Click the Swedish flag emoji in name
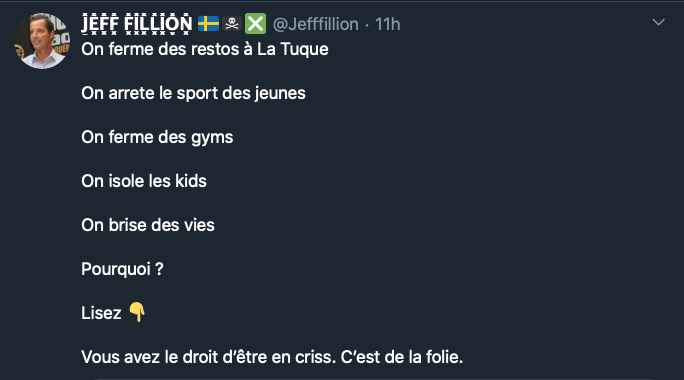 coord(209,24)
